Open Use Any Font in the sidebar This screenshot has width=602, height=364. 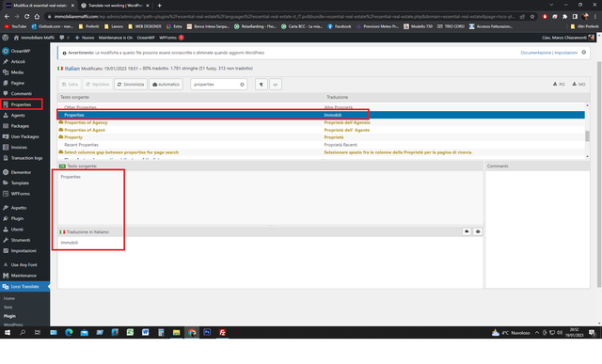(x=24, y=265)
